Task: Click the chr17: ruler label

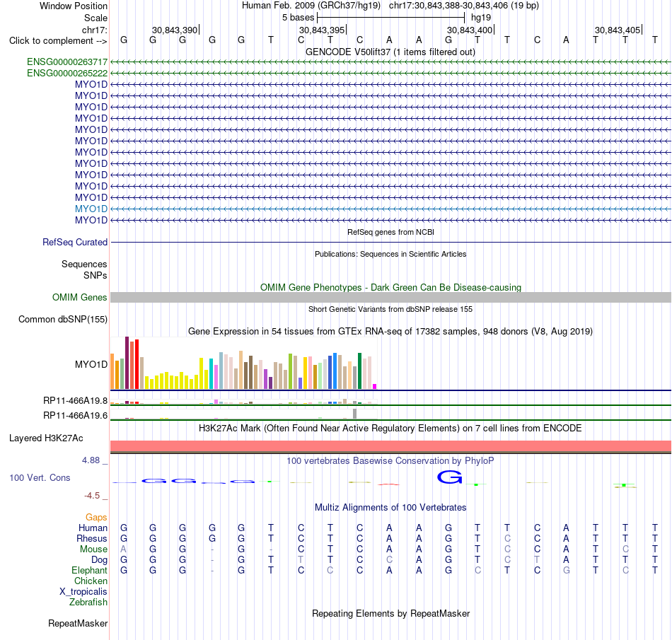Action: [94, 30]
